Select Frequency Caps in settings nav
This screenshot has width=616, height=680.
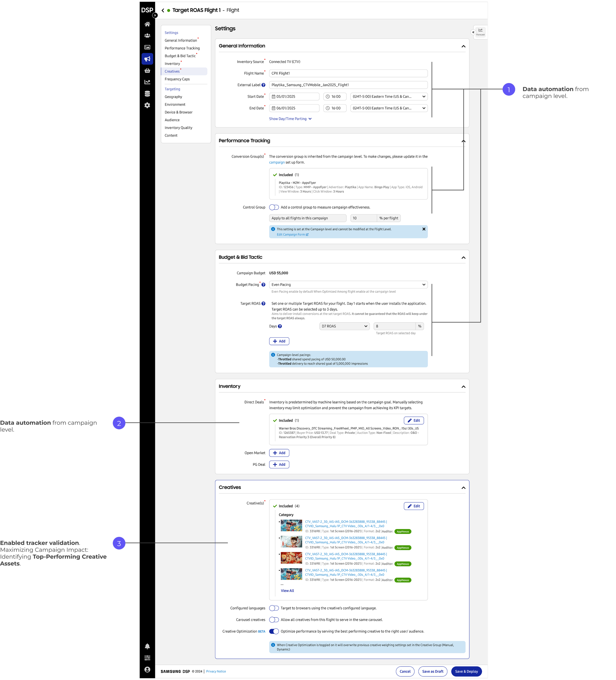pos(177,79)
